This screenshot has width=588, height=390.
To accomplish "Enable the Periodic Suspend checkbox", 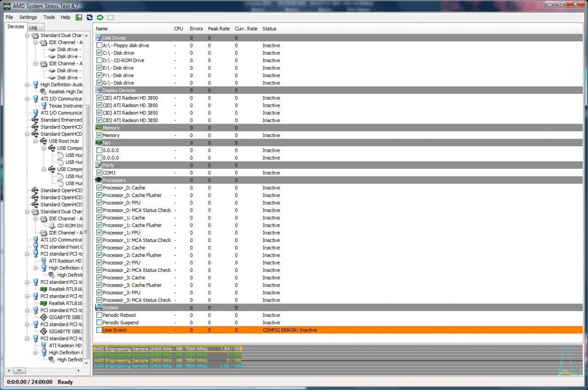I will (99, 322).
